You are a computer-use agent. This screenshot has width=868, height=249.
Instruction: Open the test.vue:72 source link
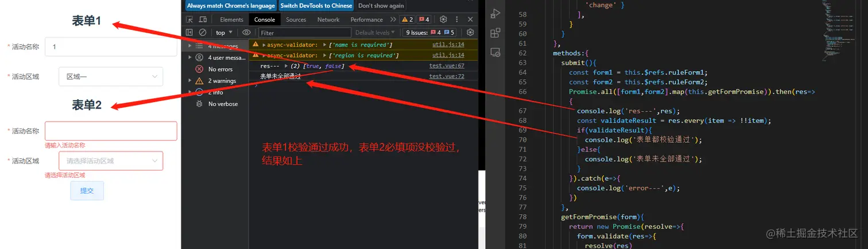coord(447,76)
